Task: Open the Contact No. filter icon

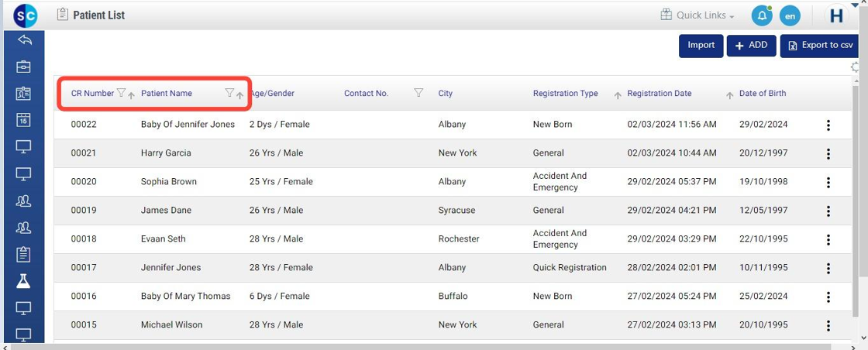Action: pos(418,94)
